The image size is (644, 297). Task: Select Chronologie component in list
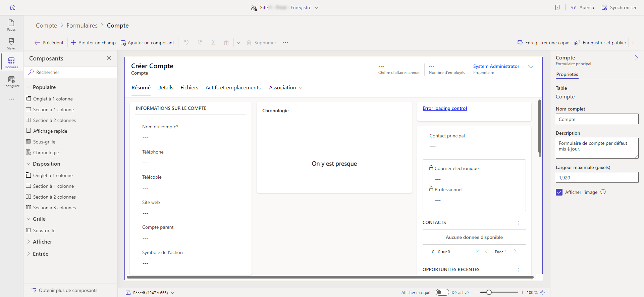point(43,153)
